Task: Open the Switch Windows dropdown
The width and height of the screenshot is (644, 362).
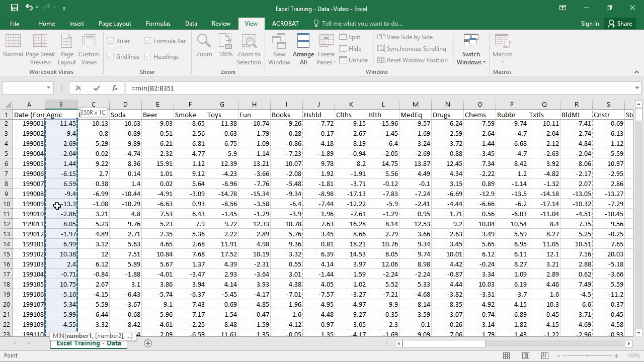Action: pos(471,50)
